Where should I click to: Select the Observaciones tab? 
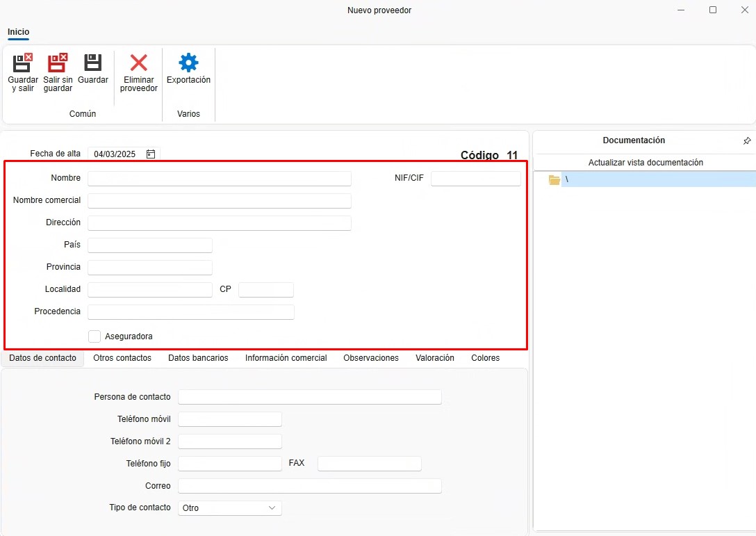371,358
